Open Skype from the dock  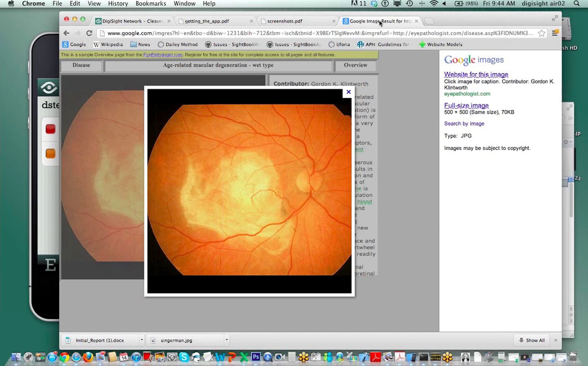pos(184,357)
